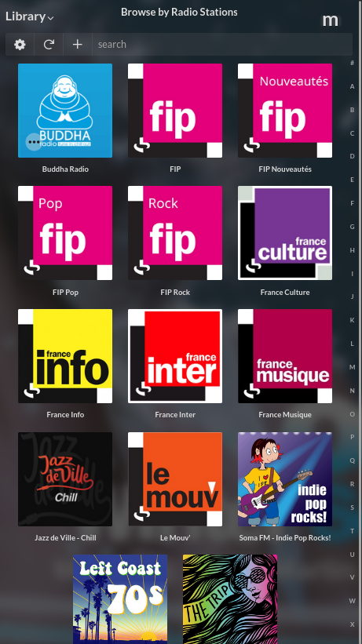The image size is (362, 644).
Task: Jump to letter G in index
Action: (x=352, y=227)
